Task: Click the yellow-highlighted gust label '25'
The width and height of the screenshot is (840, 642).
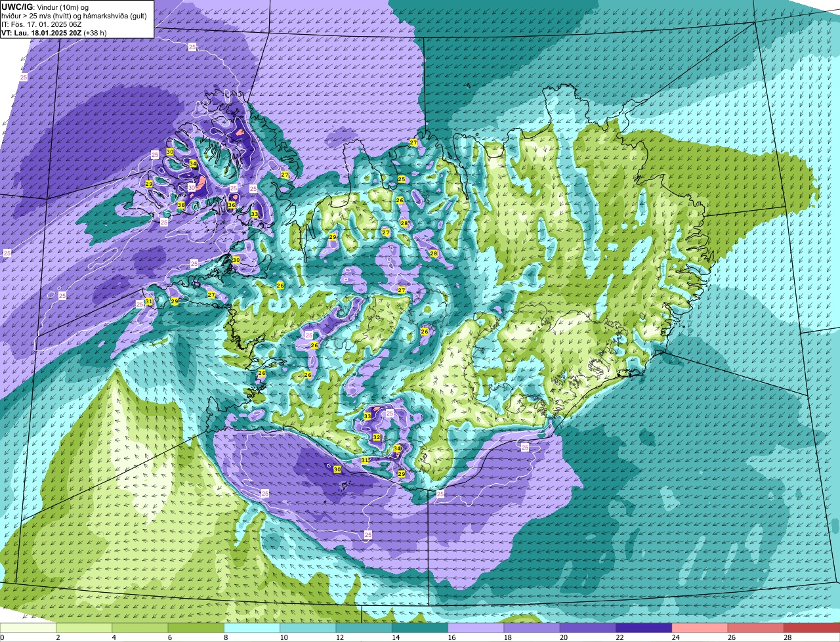Action: (x=402, y=179)
